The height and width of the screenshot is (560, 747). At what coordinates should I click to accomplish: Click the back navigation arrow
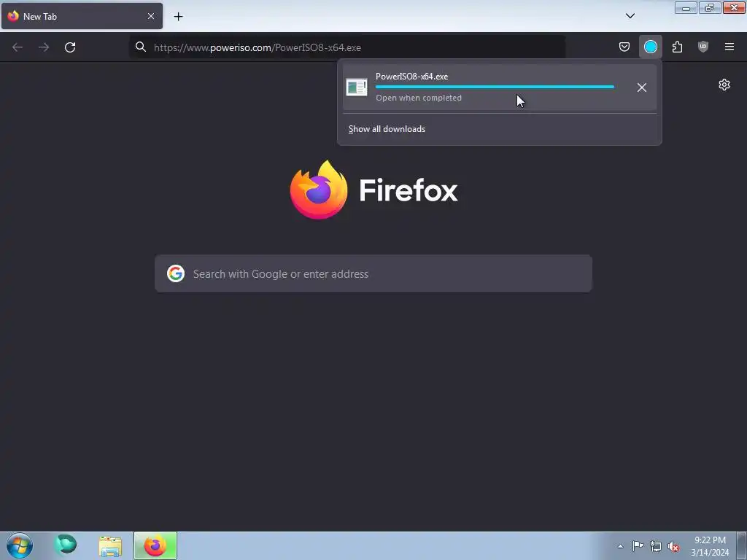(18, 47)
